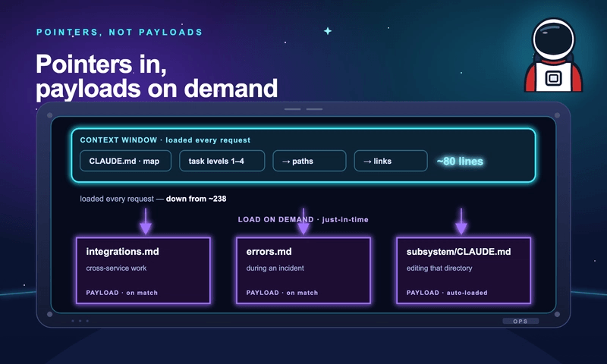The width and height of the screenshot is (607, 364).
Task: Click 'CONTEXT WINDOW · loaded every request' label
Action: click(165, 140)
